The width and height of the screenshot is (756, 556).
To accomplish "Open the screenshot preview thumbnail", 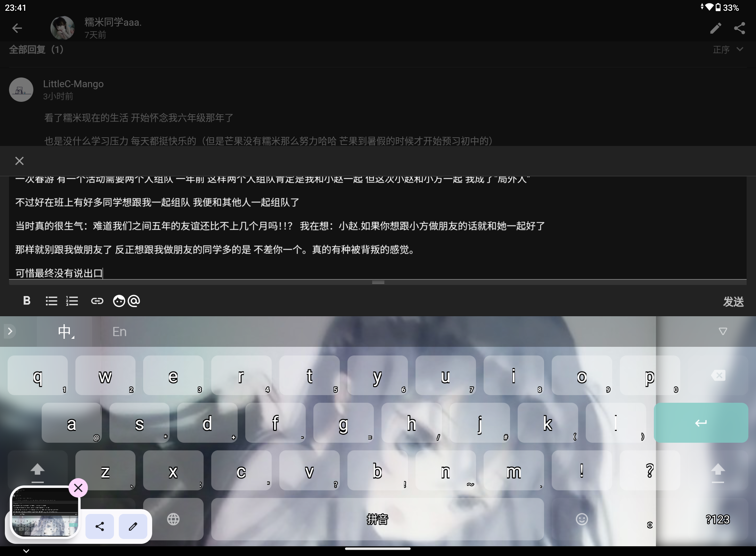I will (45, 512).
